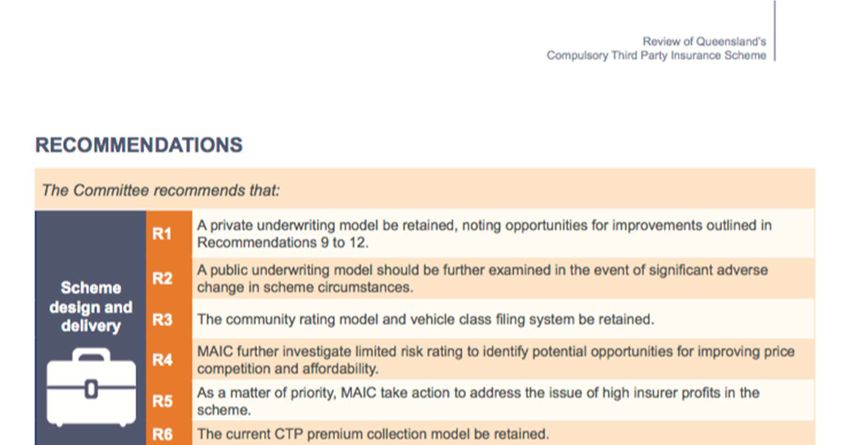Select the R3 orange label
Screen dimensions: 850x445
click(162, 319)
